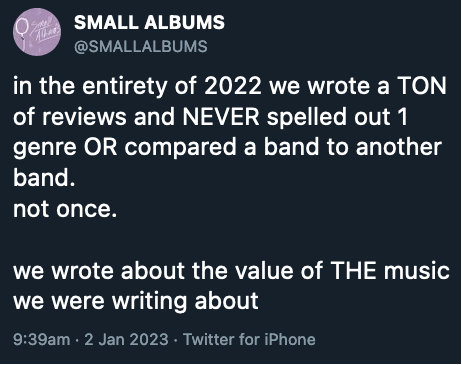
Task: Click the line 'we were writing about'
Action: tap(136, 301)
